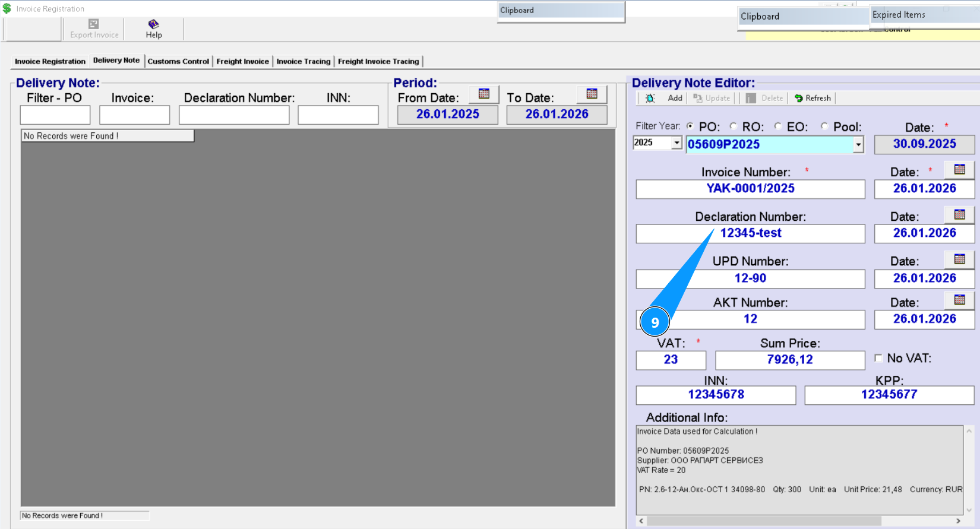Open the Customs Control tab
This screenshot has width=980, height=529.
[178, 61]
